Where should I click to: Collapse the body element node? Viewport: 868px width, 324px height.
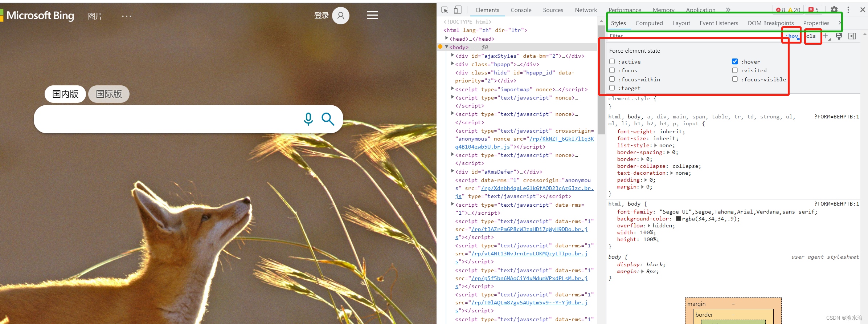coord(447,47)
